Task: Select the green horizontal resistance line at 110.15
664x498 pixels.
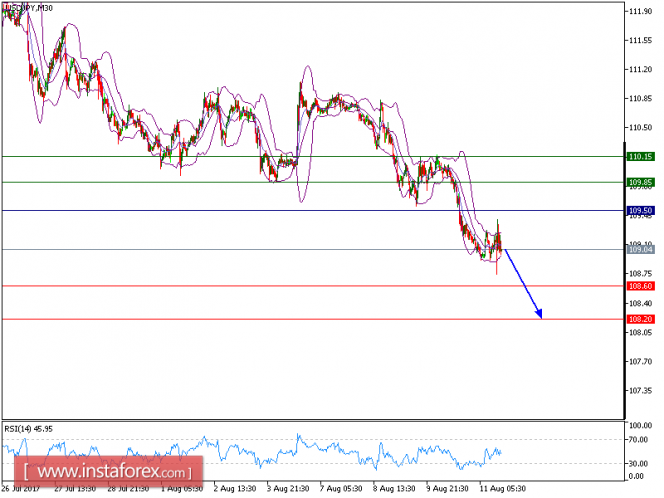Action: pyautogui.click(x=313, y=157)
